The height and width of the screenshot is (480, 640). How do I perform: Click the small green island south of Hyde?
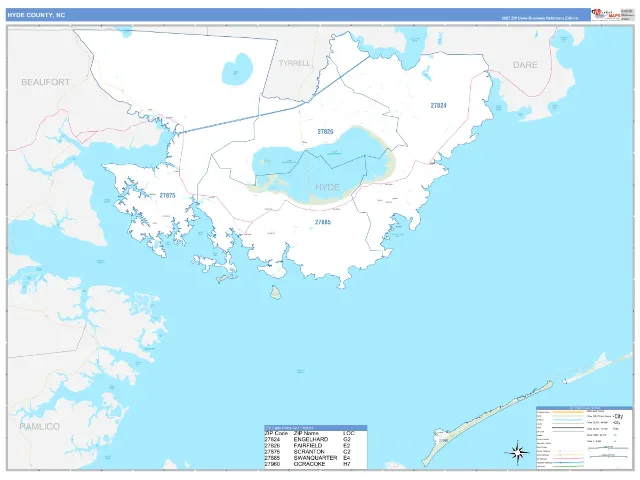click(276, 292)
